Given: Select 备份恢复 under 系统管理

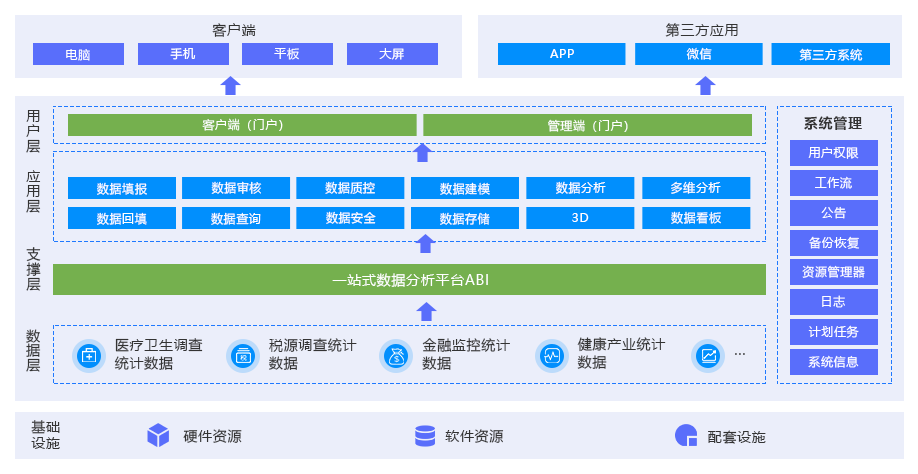Looking at the screenshot, I should tap(834, 242).
